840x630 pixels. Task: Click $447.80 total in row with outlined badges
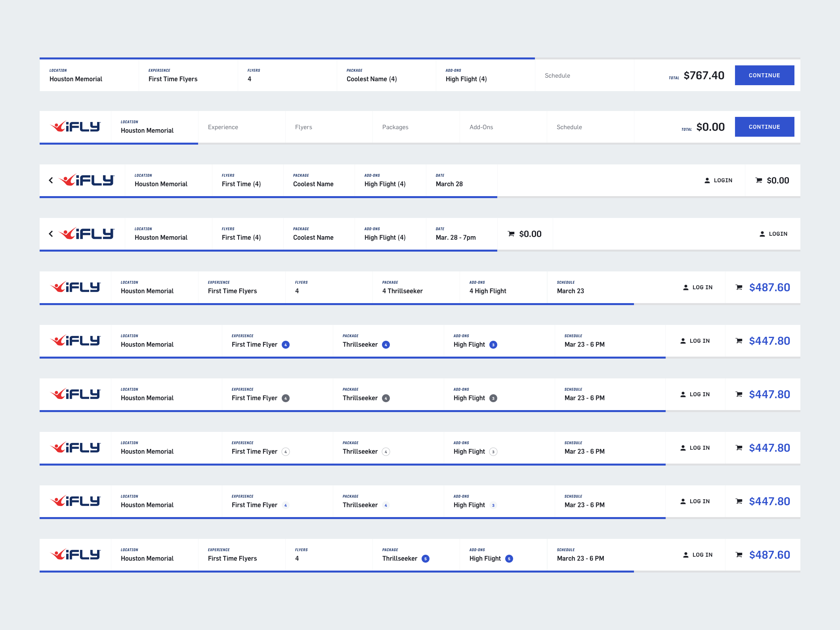pyautogui.click(x=769, y=448)
